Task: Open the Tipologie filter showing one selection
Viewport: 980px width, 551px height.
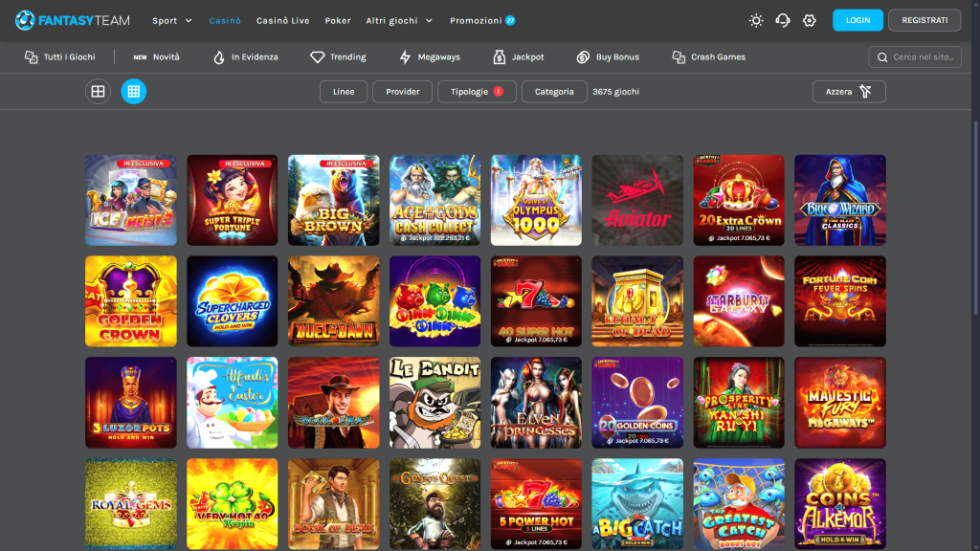Action: point(477,92)
